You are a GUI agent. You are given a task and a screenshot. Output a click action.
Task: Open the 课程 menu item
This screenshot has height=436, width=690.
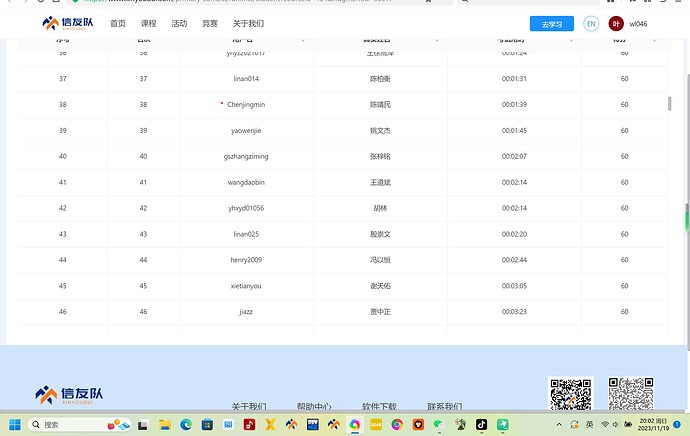[x=148, y=24]
